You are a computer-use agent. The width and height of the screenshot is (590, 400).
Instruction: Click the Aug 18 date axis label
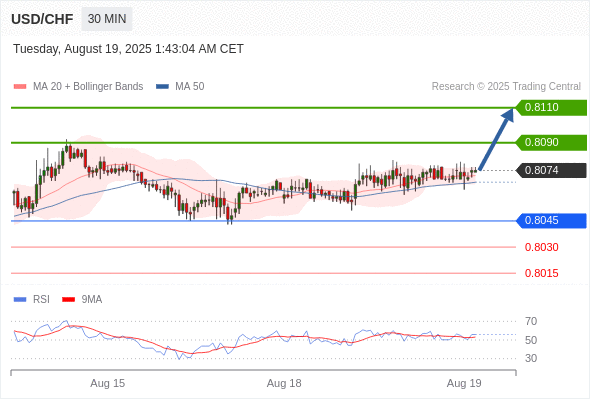284,383
